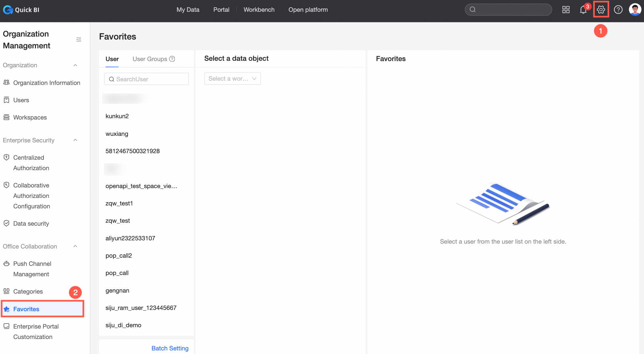Click the notification bell with badge
This screenshot has height=354, width=644.
click(x=583, y=10)
